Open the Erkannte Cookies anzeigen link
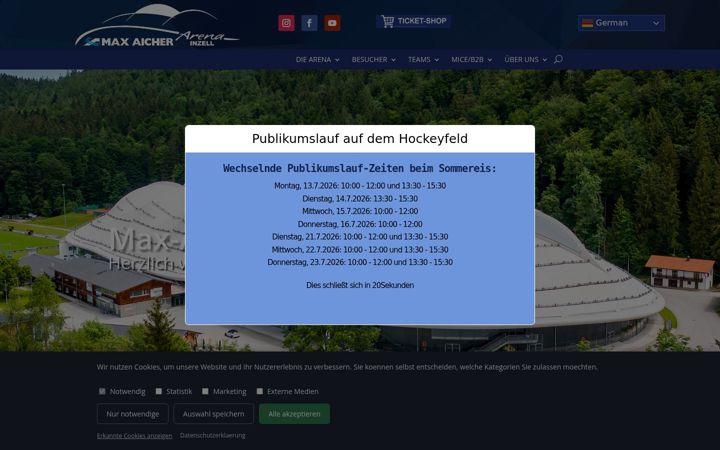This screenshot has height=450, width=720. coord(135,436)
